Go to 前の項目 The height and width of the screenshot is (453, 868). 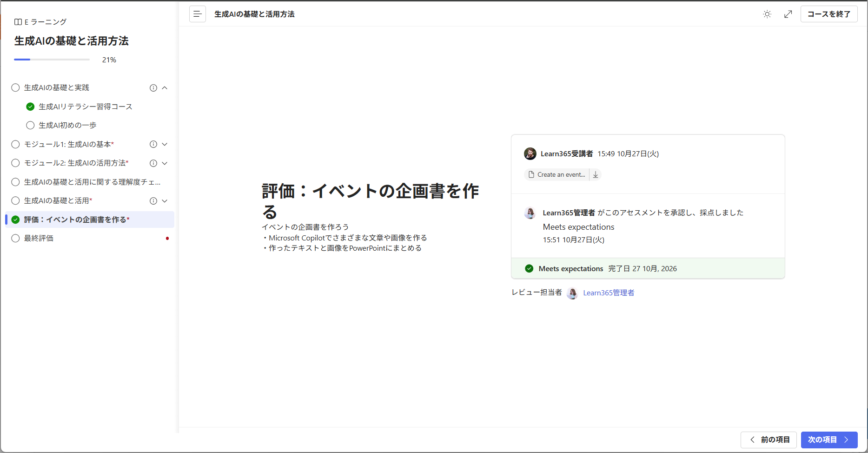(x=769, y=440)
